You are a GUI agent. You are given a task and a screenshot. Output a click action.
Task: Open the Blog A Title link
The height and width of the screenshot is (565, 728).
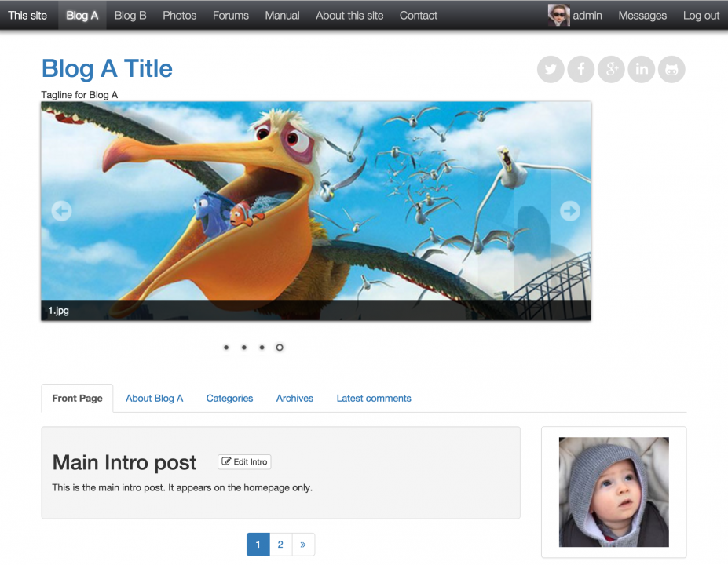click(x=108, y=68)
